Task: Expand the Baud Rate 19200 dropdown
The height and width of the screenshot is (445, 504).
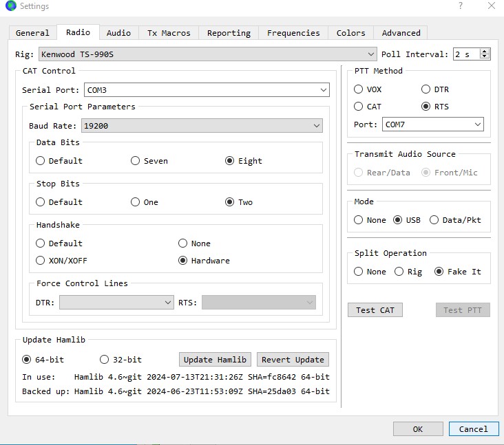Action: 202,126
